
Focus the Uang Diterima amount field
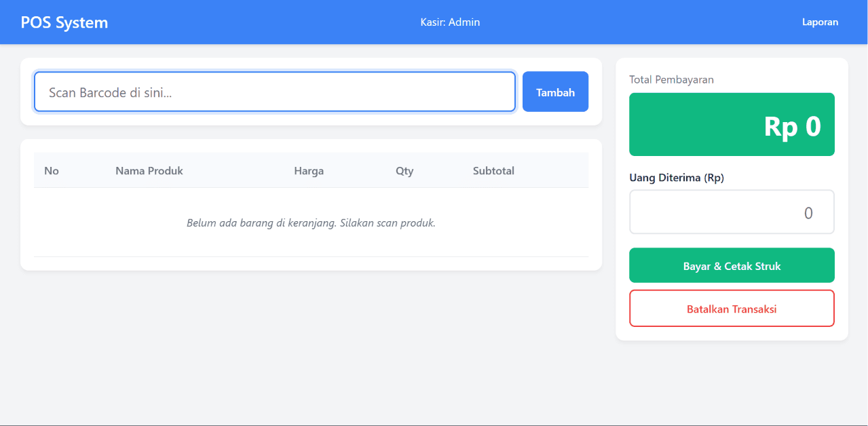coord(732,212)
